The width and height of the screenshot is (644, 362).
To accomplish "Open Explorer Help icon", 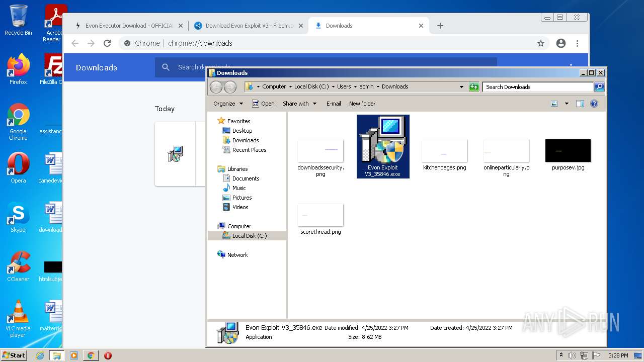I will (594, 104).
